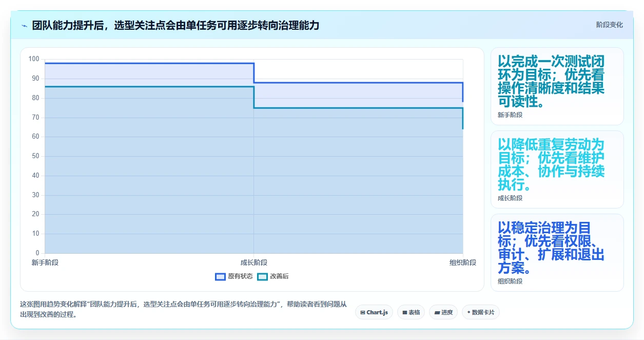
Task: Click the 100 value on the y-axis
Action: pyautogui.click(x=34, y=59)
